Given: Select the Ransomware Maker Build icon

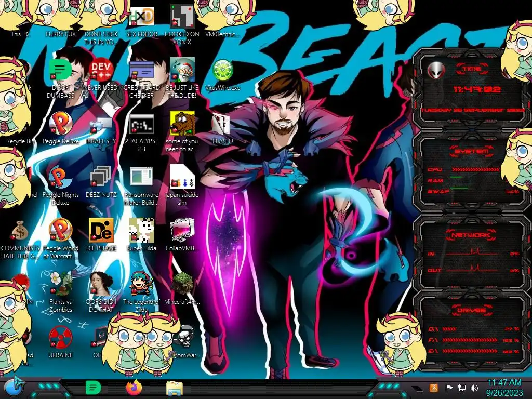Looking at the screenshot, I should [142, 177].
